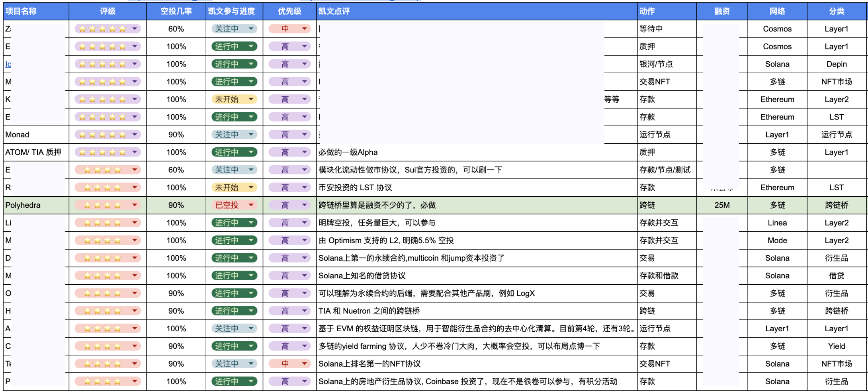Select the 凯文点评 column header
The width and height of the screenshot is (868, 391).
[x=477, y=11]
